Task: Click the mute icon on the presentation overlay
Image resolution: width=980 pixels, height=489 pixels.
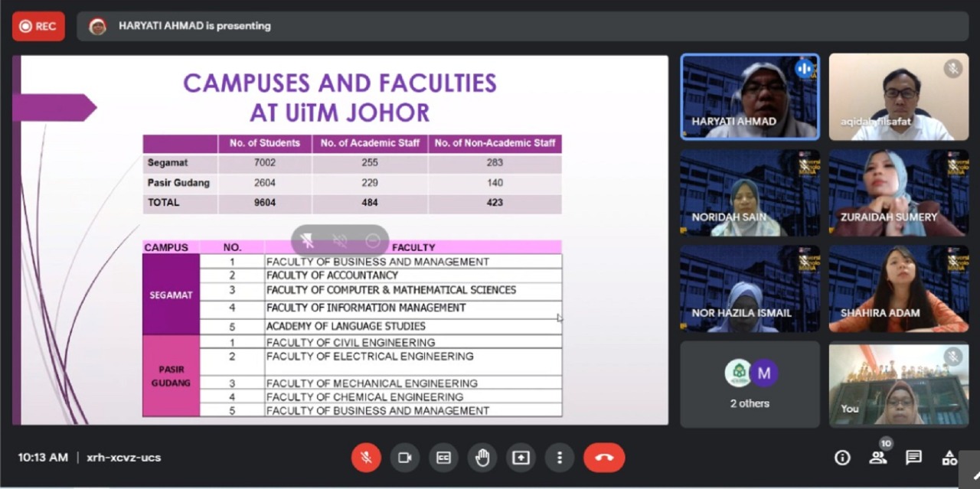Action: [x=341, y=241]
